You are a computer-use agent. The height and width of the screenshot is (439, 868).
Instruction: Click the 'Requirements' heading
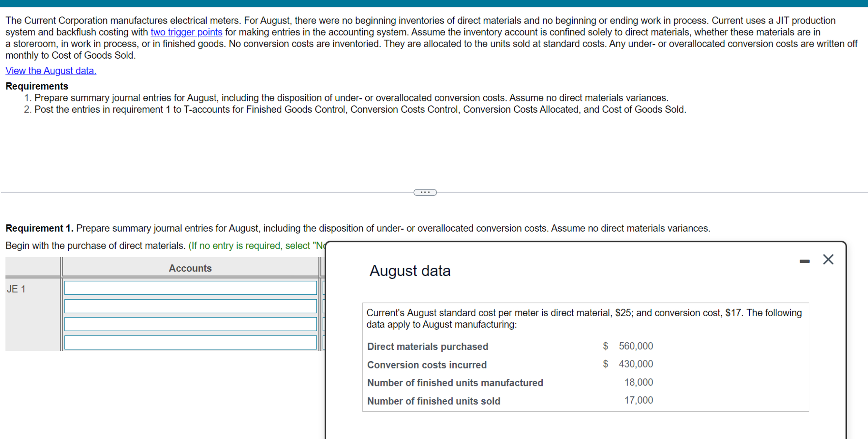coord(37,86)
